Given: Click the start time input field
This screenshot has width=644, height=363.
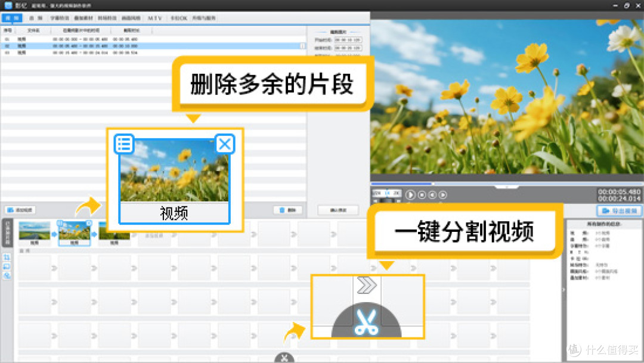Looking at the screenshot, I should click(x=348, y=40).
